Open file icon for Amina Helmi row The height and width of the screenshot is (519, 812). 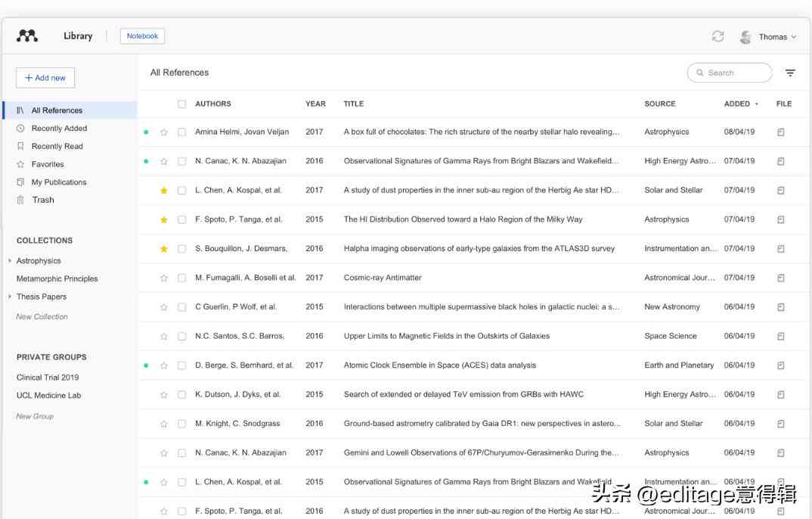781,132
